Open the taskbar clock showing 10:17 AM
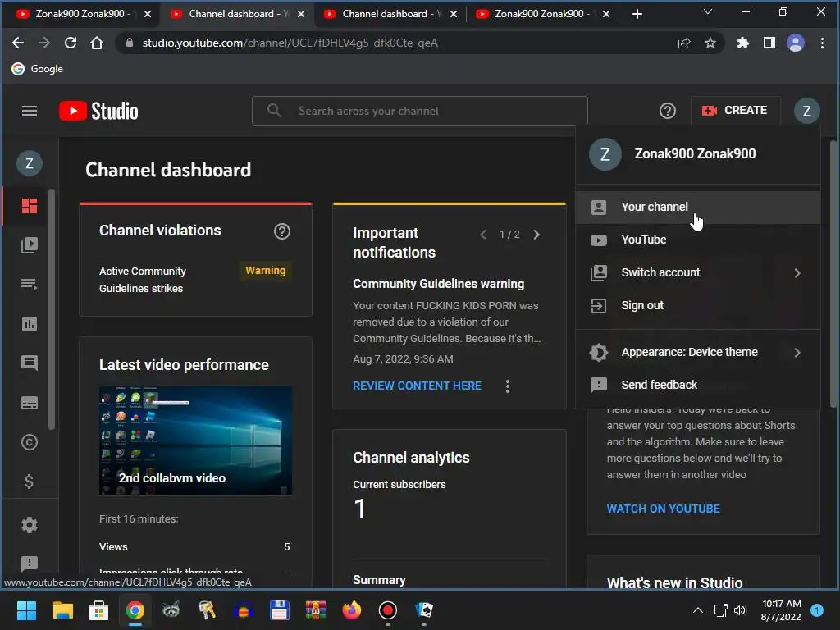Viewport: 840px width, 630px height. click(x=781, y=610)
